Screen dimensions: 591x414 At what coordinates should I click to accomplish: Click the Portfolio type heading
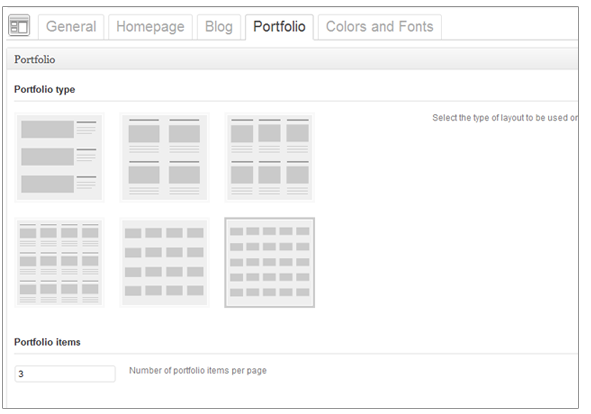(44, 89)
